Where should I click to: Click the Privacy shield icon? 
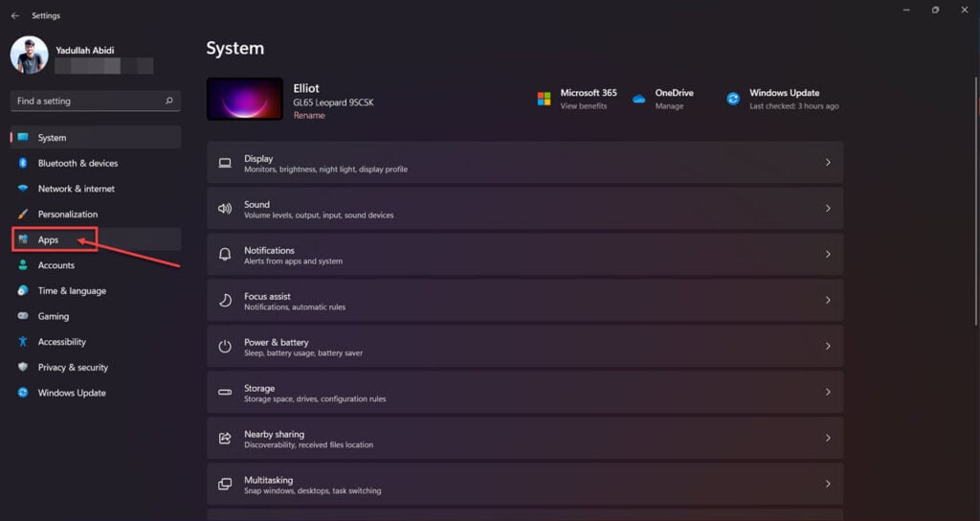(x=23, y=367)
